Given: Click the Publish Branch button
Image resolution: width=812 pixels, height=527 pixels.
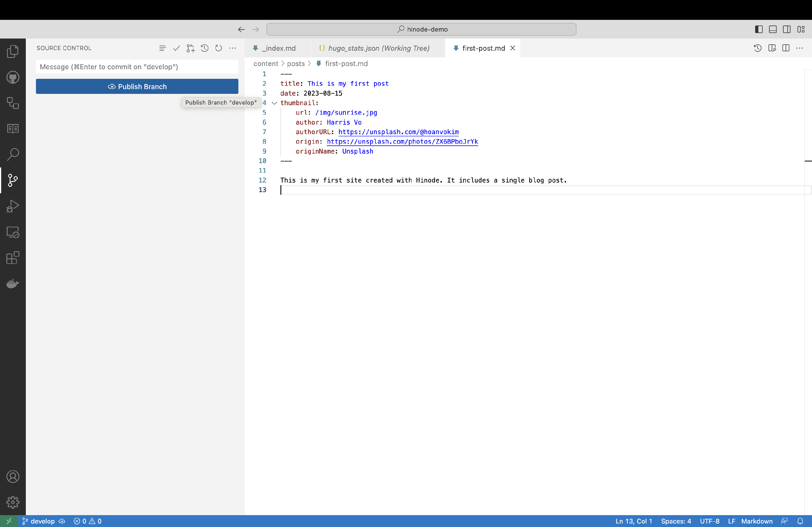Looking at the screenshot, I should click(137, 86).
